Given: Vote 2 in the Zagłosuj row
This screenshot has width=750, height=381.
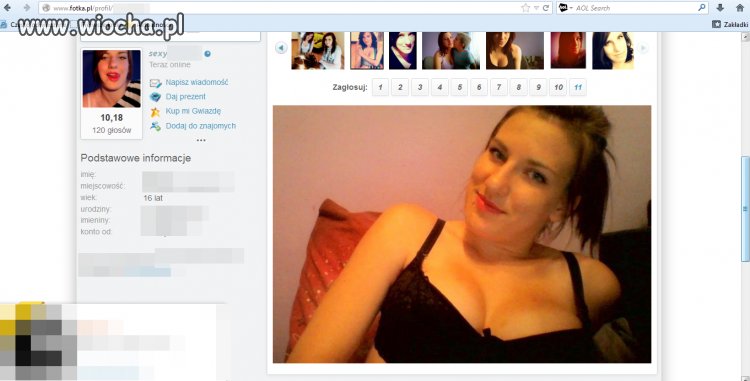Looking at the screenshot, I should coord(400,87).
